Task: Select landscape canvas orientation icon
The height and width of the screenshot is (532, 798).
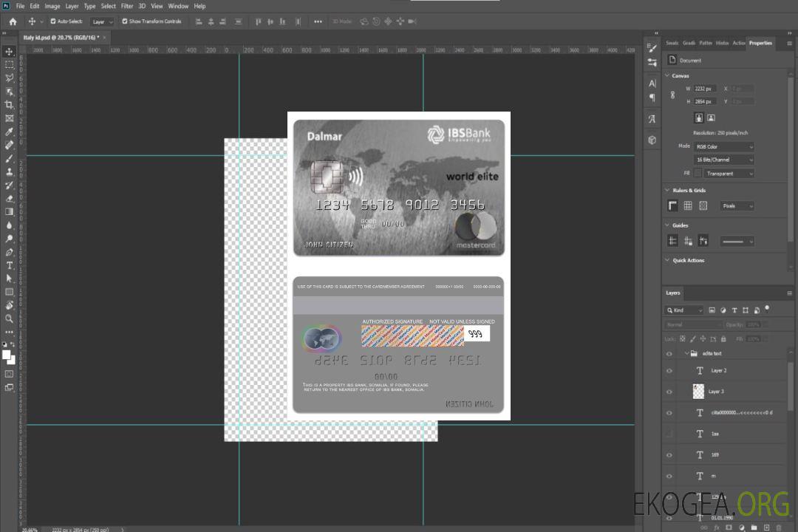Action: pyautogui.click(x=711, y=117)
